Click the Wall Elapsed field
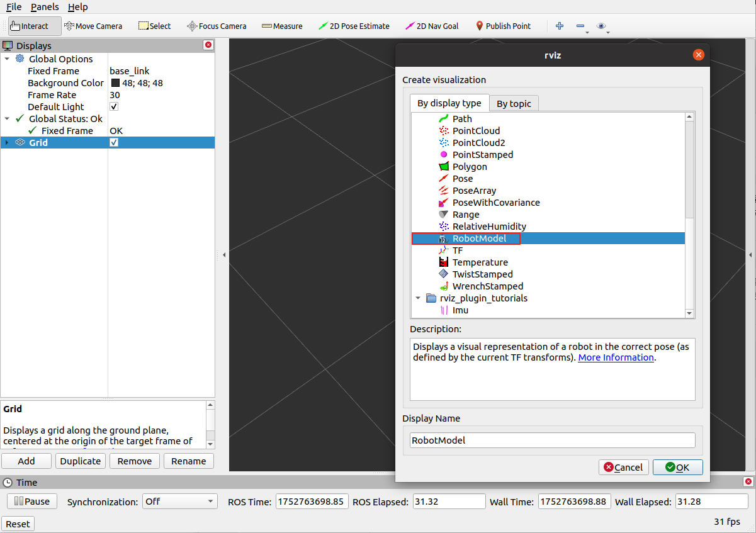The image size is (756, 533). point(711,502)
